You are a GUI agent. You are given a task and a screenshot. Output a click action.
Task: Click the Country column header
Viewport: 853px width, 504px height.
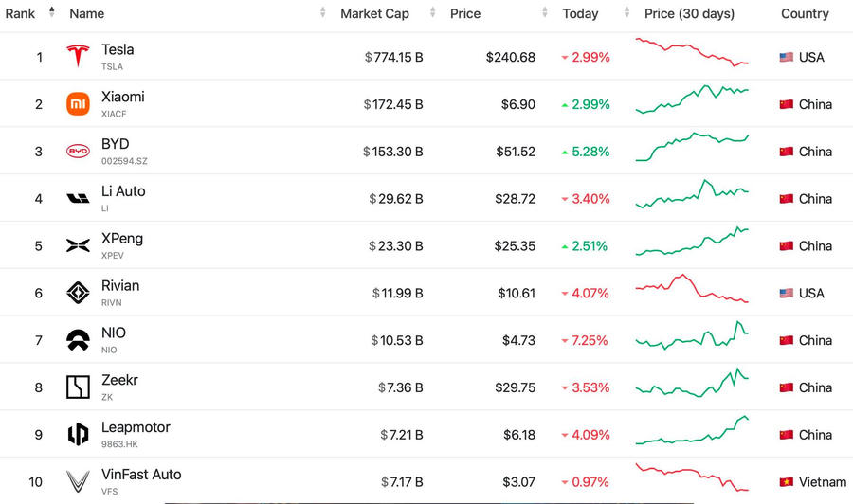(805, 14)
